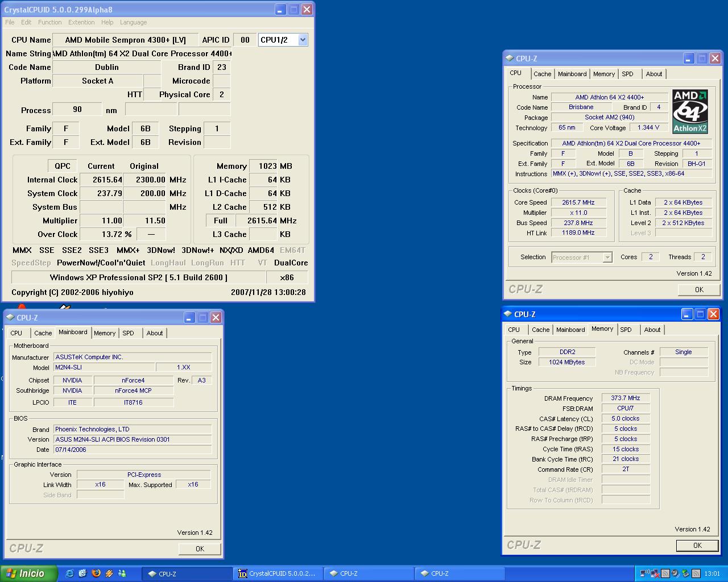The height and width of the screenshot is (582, 728).
Task: Minimize the CPU-Z Mainboard window
Action: point(189,317)
